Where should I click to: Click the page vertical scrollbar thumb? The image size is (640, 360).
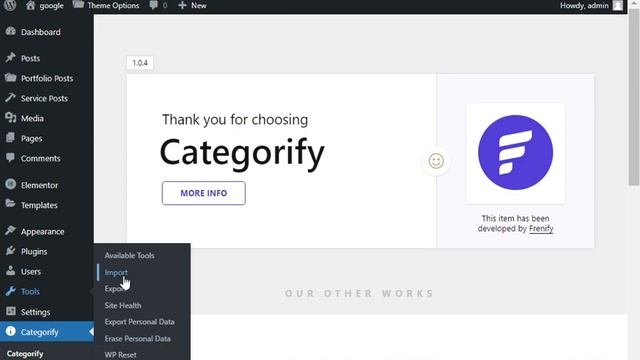tap(634, 97)
